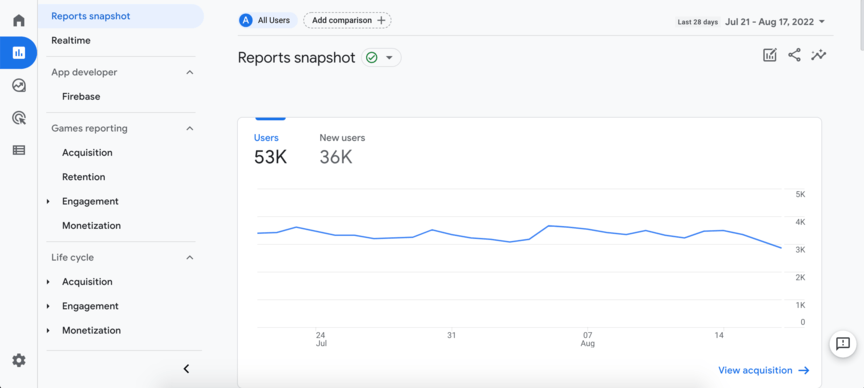Open Acquisition under Games reporting
Image resolution: width=864 pixels, height=388 pixels.
tap(87, 153)
